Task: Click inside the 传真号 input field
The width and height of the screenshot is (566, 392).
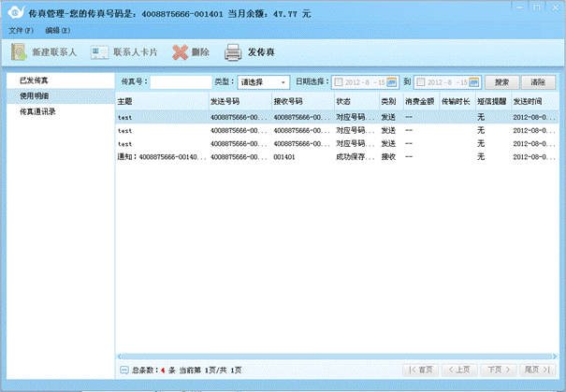Action: coord(181,82)
